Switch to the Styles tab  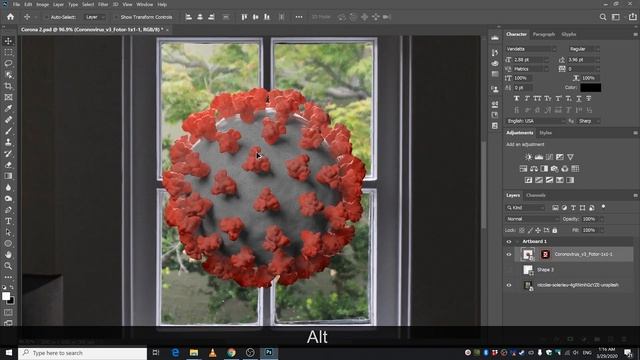(546, 133)
